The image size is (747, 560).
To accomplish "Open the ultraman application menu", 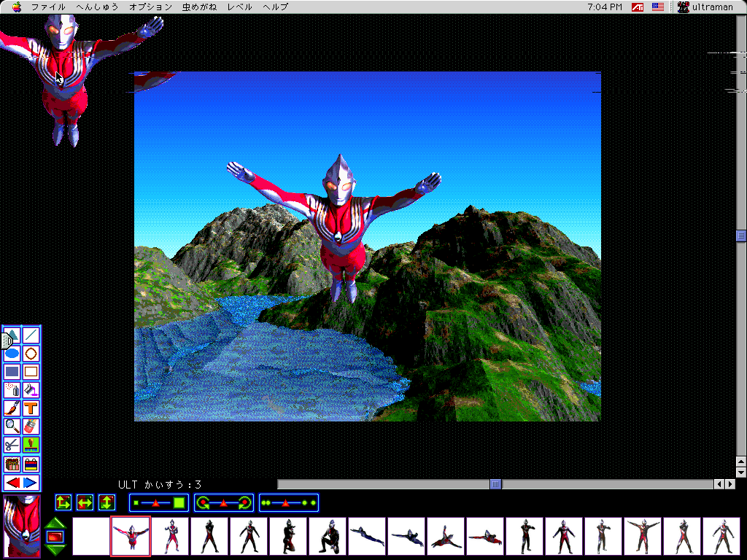I will point(705,7).
